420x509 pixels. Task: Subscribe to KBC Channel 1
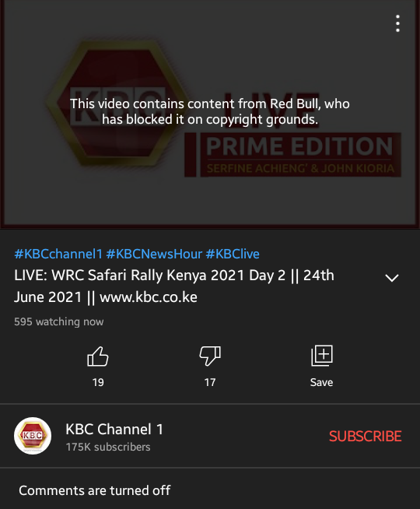(x=366, y=436)
